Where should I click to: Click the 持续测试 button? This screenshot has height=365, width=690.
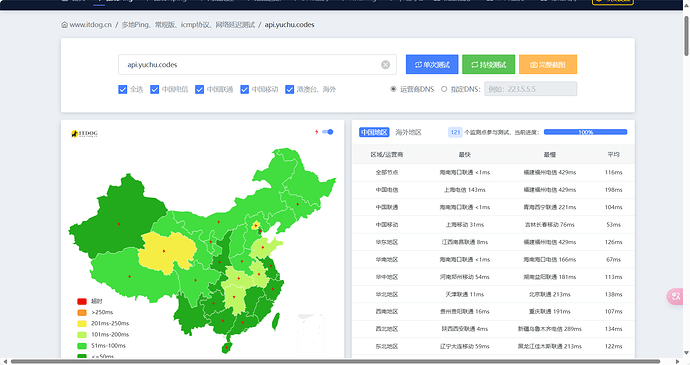point(488,65)
